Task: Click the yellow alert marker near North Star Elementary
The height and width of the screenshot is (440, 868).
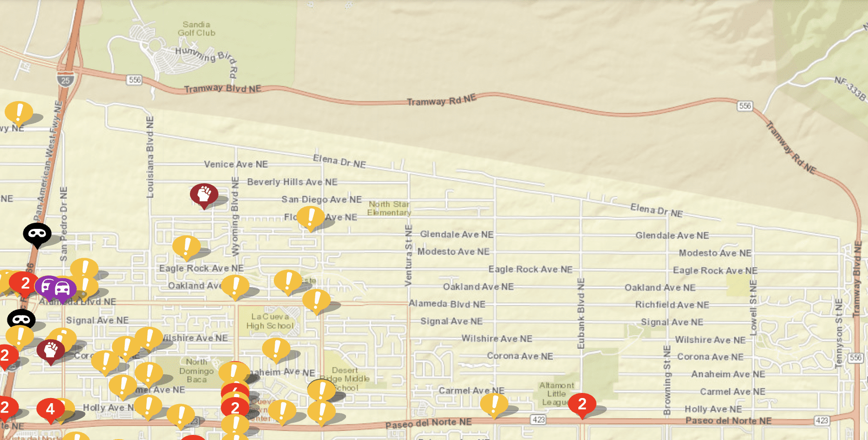Action: point(311,218)
